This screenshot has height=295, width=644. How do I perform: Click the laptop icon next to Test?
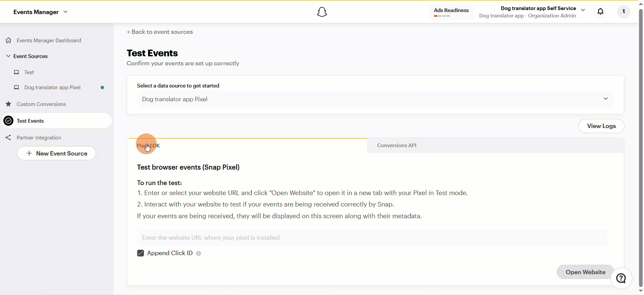pyautogui.click(x=16, y=72)
